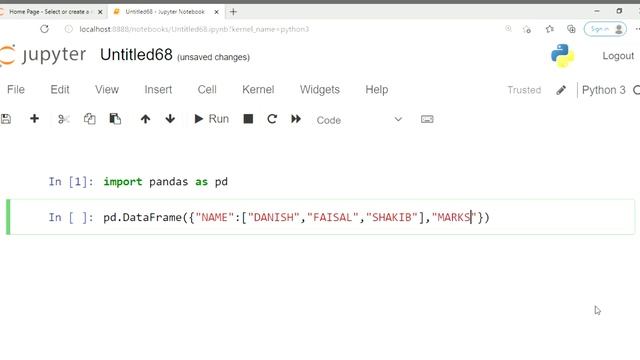640x360 pixels.
Task: Switch to the Untitled68 Jupyter Notebook tab
Action: coord(165,12)
